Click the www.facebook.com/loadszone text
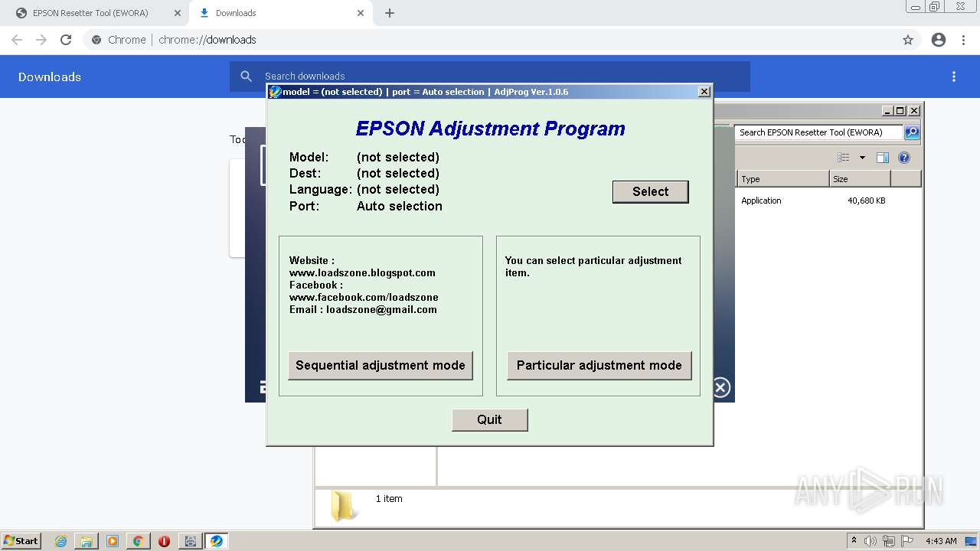Viewport: 980px width, 551px height. [364, 297]
